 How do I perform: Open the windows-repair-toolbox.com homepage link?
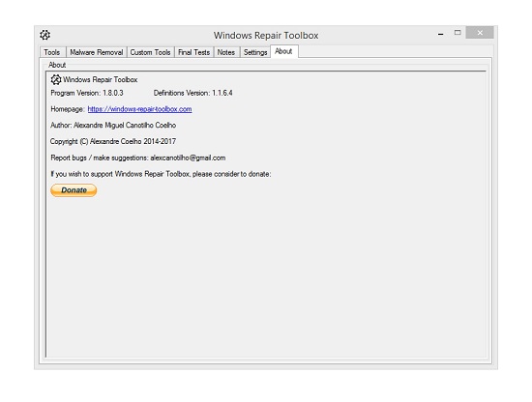click(x=139, y=109)
